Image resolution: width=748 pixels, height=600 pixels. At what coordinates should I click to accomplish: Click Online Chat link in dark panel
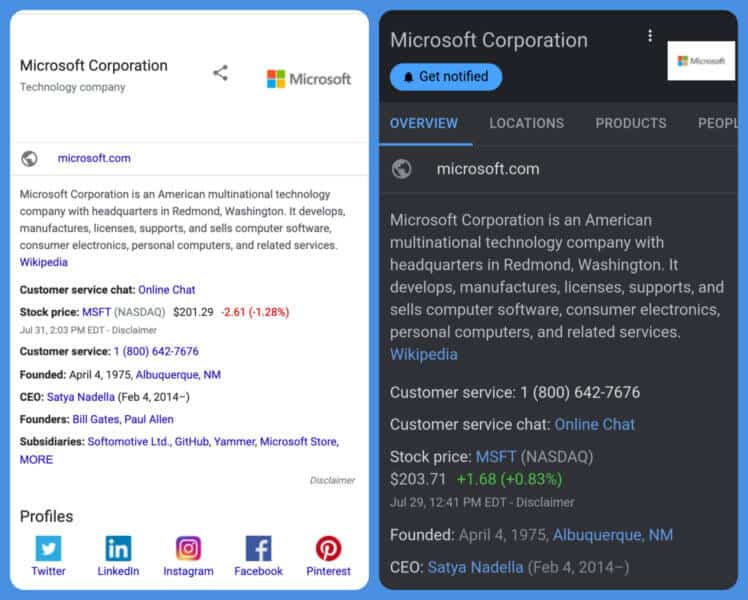coord(594,424)
